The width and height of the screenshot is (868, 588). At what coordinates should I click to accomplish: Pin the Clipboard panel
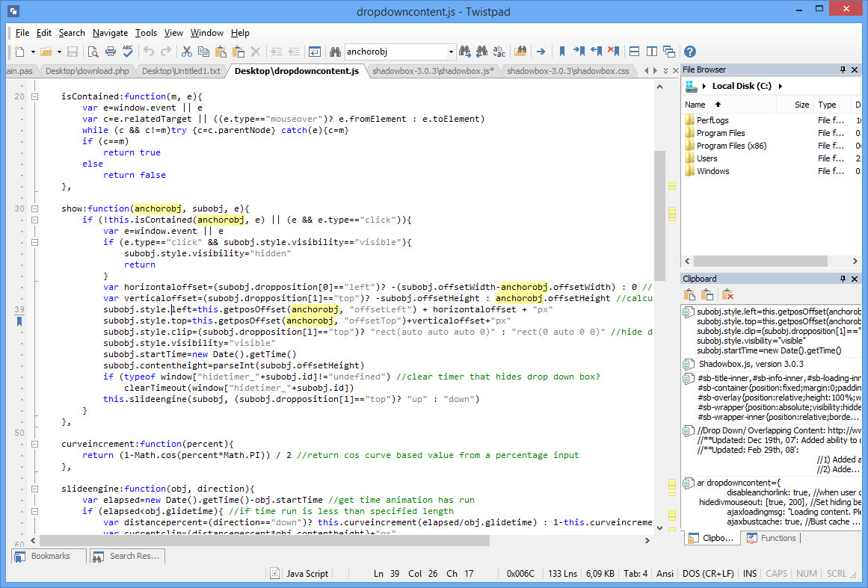(843, 279)
